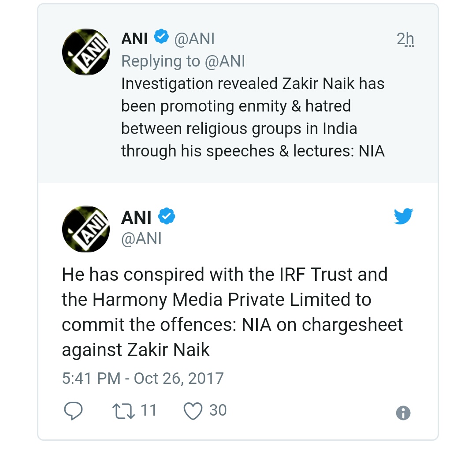Click the @ANI handle next to the 2h timestamp
Screen dimensions: 476x450
(x=194, y=39)
